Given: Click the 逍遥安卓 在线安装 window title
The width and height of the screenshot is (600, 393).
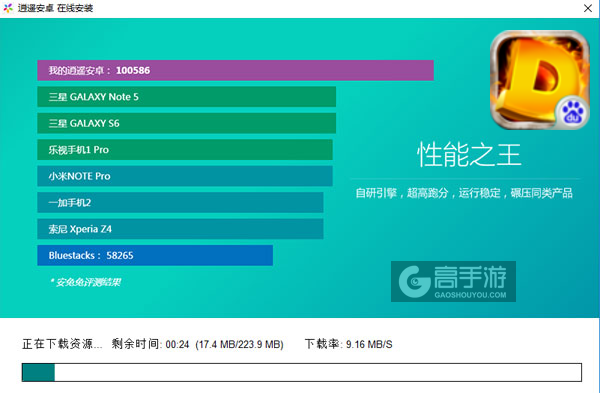Looking at the screenshot, I should coord(55,8).
